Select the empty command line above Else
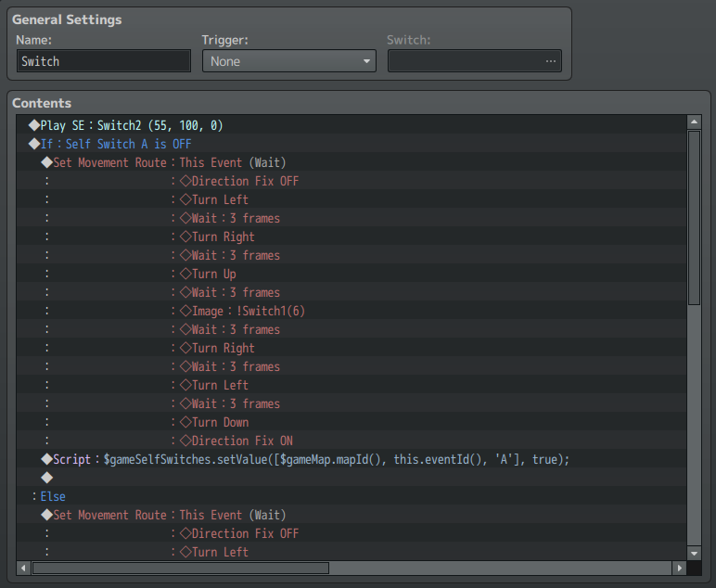 352,478
